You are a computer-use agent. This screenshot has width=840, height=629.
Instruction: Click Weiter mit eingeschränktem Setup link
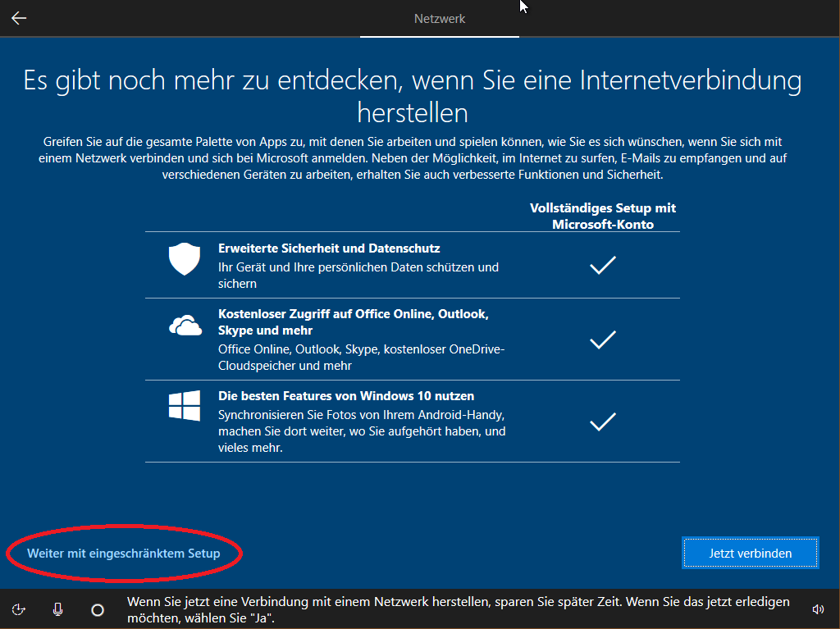124,554
